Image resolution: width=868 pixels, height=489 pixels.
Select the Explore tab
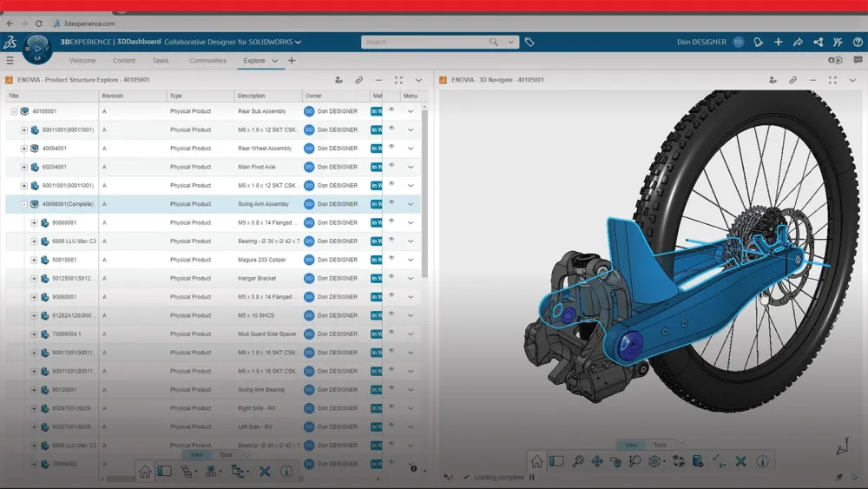tap(254, 61)
